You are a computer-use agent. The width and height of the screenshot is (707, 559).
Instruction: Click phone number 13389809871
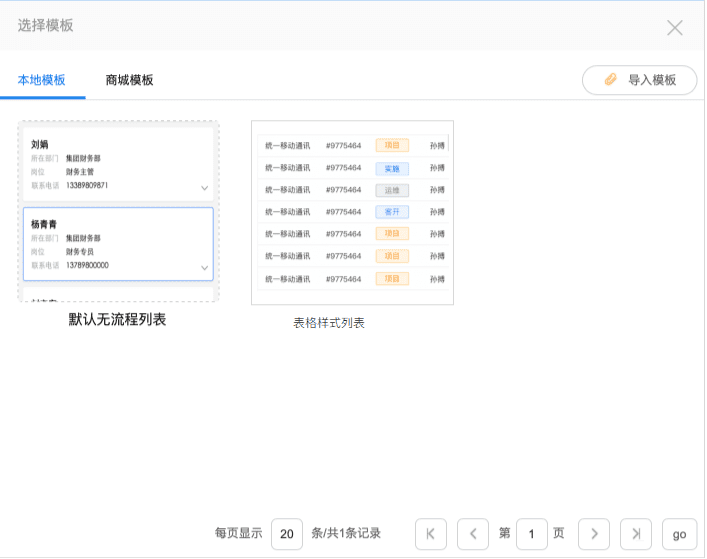pos(87,185)
